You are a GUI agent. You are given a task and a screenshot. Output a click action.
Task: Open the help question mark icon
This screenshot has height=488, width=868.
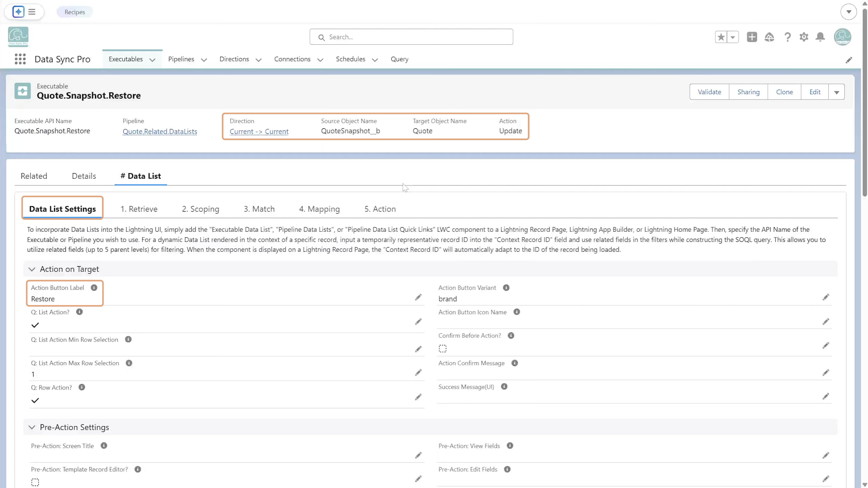point(787,37)
